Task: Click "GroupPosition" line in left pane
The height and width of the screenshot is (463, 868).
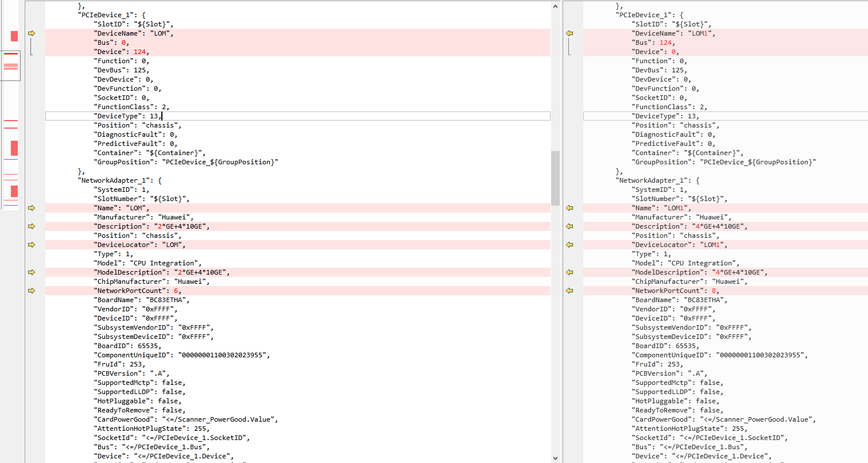Action: (x=186, y=162)
